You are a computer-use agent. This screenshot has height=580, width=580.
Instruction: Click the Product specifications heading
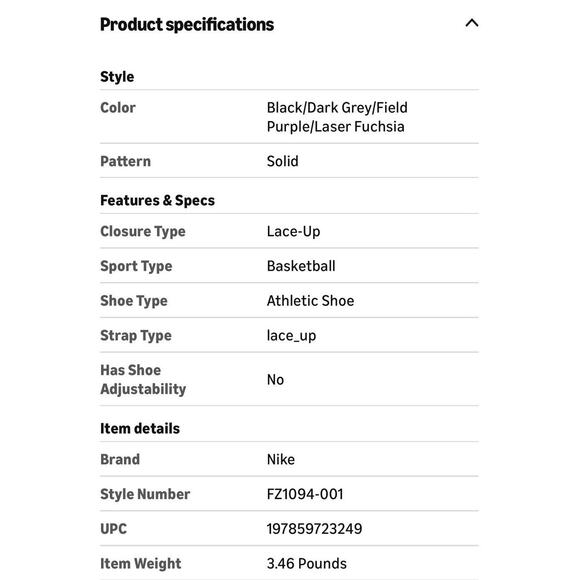coord(187,25)
